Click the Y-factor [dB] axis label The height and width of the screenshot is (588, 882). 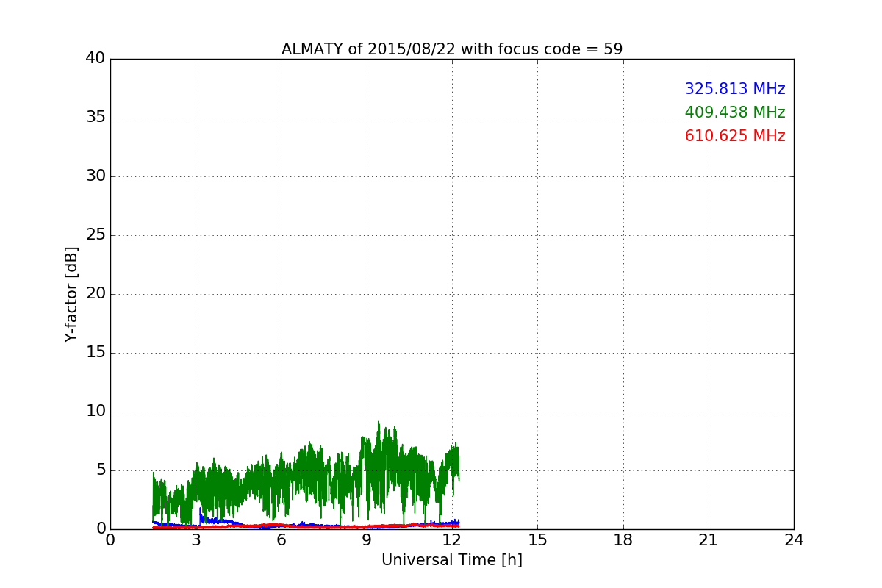pos(71,294)
